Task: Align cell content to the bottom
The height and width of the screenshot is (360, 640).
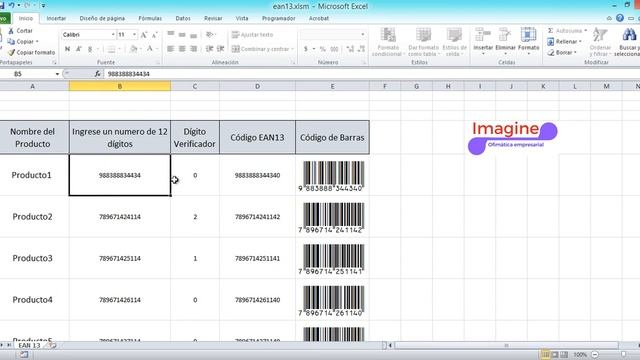Action: pos(193,35)
